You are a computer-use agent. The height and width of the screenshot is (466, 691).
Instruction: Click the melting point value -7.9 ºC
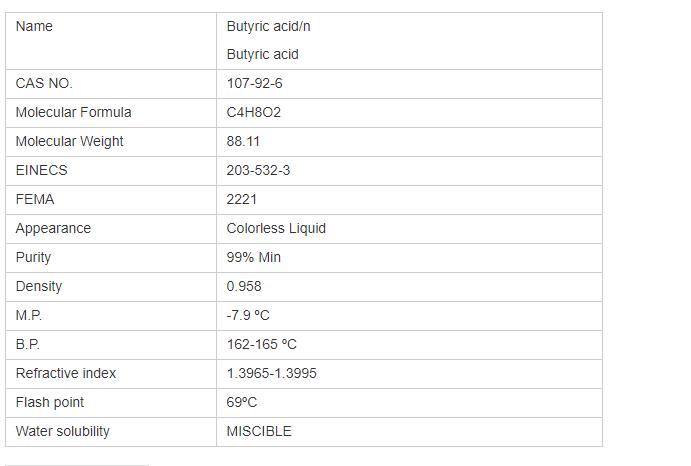click(248, 315)
